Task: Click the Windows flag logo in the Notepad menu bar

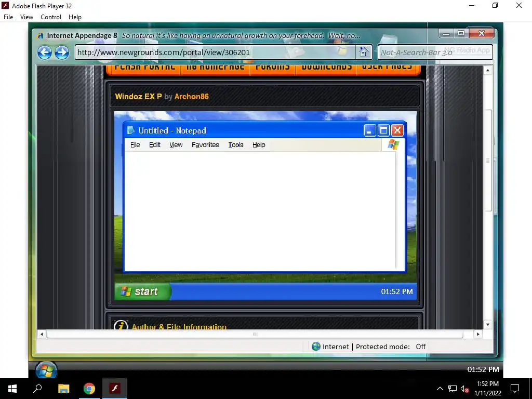Action: coord(393,144)
